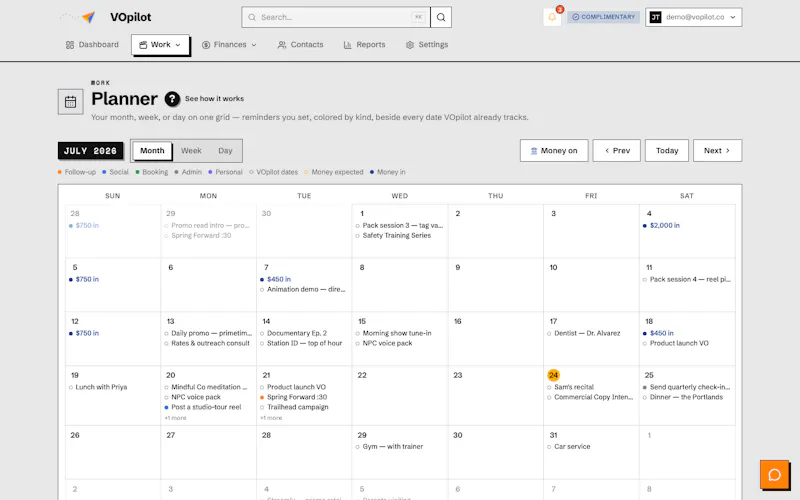Image resolution: width=800 pixels, height=500 pixels.
Task: Click the JULY 2026 label
Action: pyautogui.click(x=90, y=151)
